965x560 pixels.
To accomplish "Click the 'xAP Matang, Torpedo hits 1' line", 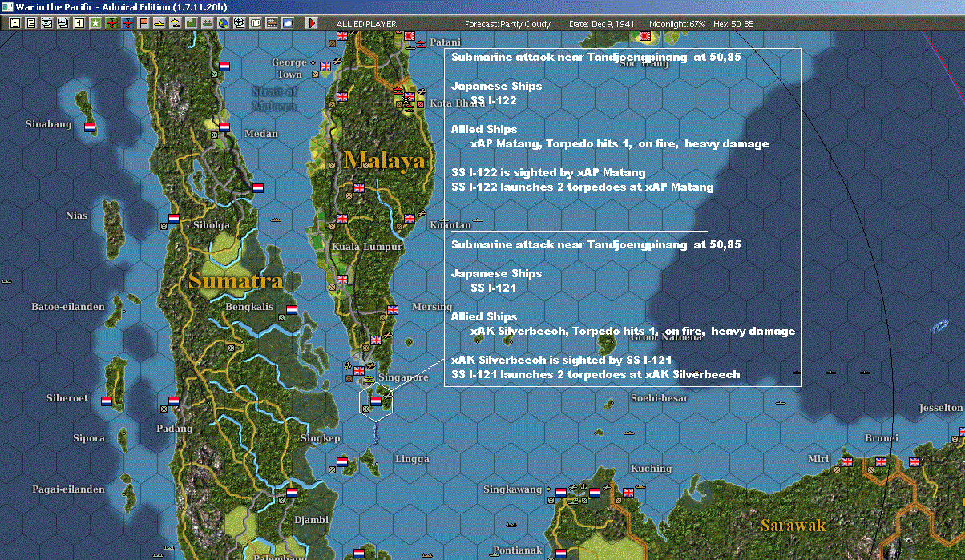I will pyautogui.click(x=620, y=143).
